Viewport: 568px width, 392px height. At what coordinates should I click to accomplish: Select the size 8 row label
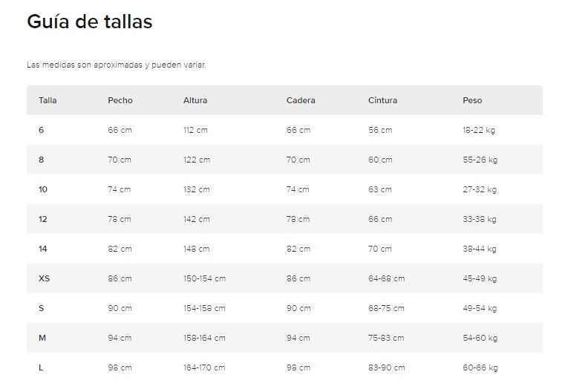click(x=42, y=160)
